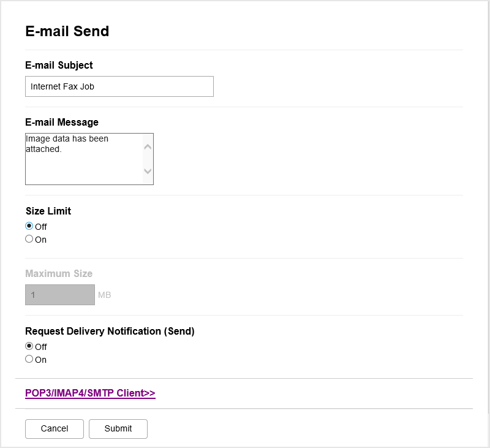
Task: Click the Maximum Size number field
Action: point(60,295)
